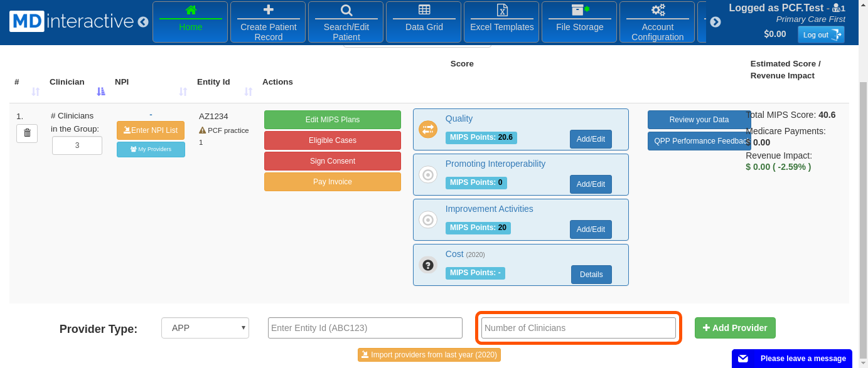
Task: Open File Storage in navigation
Action: pyautogui.click(x=579, y=22)
